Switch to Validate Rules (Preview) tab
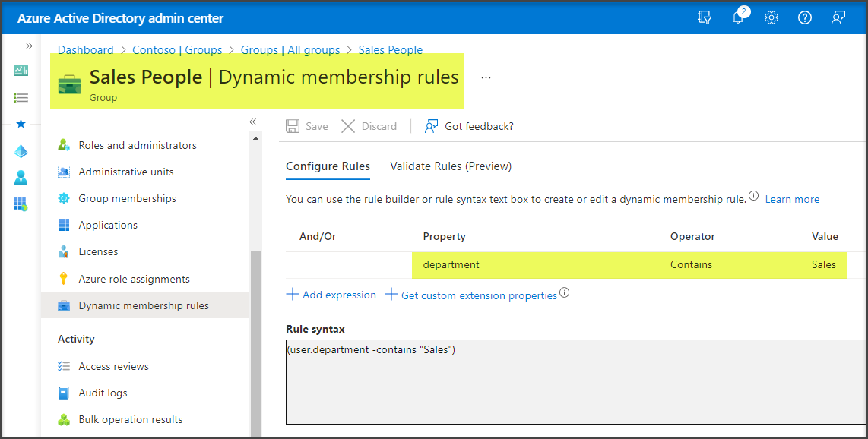The width and height of the screenshot is (868, 439). point(451,166)
